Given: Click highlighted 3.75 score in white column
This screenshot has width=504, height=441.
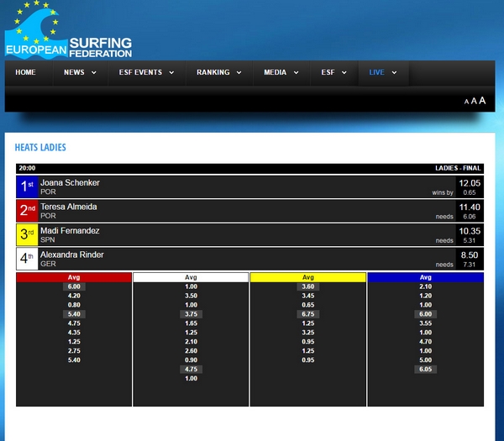Looking at the screenshot, I should [191, 314].
